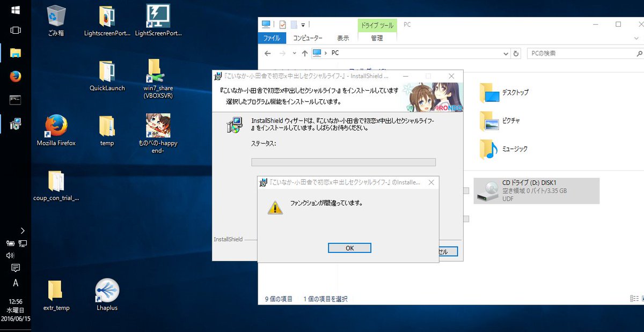Click the search magnifier icon in Explorer
Viewport: 644px width, 332px height.
(x=639, y=54)
